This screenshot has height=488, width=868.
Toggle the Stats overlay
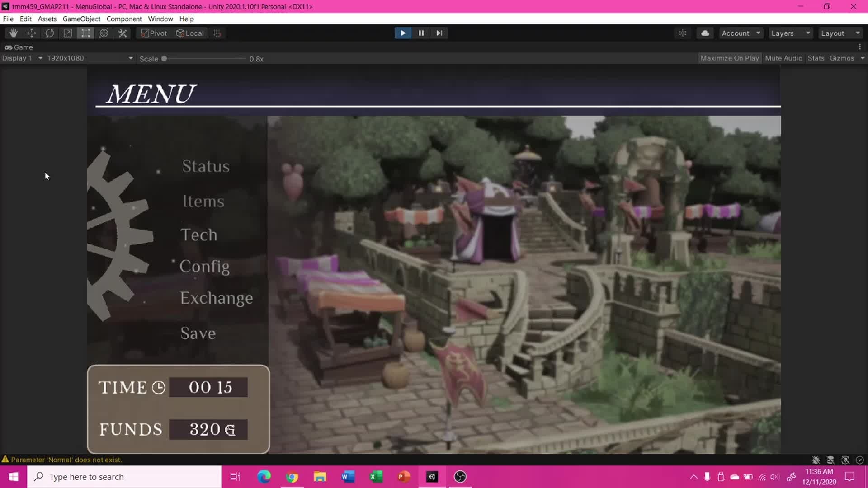coord(816,58)
